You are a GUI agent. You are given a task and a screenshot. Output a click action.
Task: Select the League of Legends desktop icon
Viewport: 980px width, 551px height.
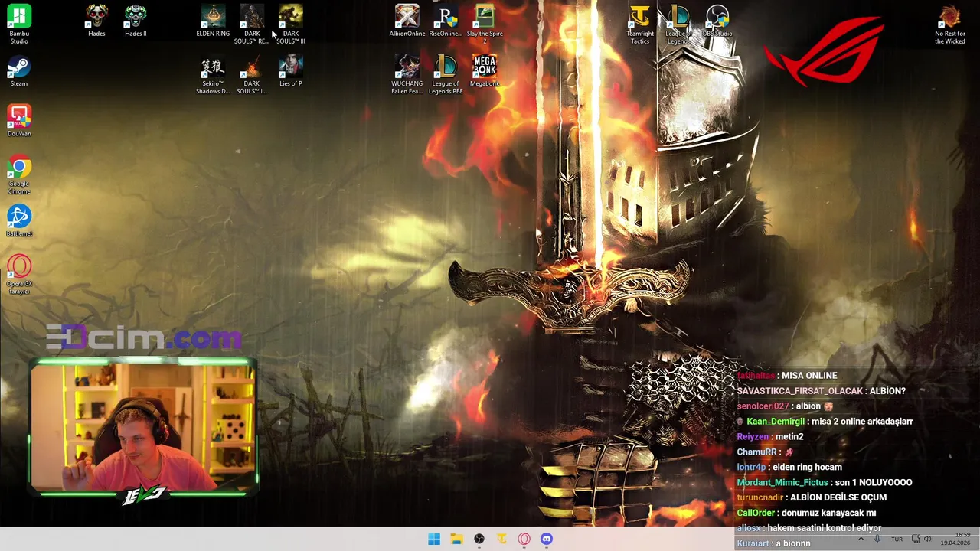(x=678, y=24)
